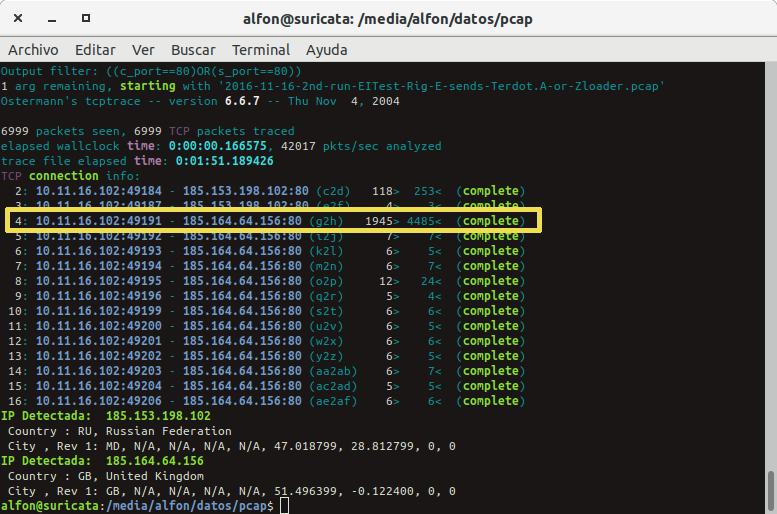Click the window title alfon@suricata
Viewport: 777px width, 514px height.
(x=388, y=19)
